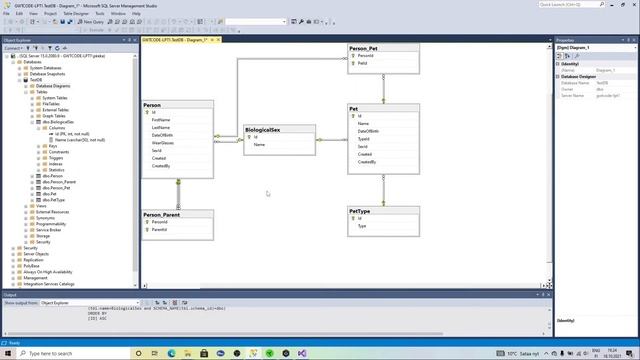Select the dbo.Person_Pet table in tree
The image size is (640, 360).
pyautogui.click(x=56, y=188)
